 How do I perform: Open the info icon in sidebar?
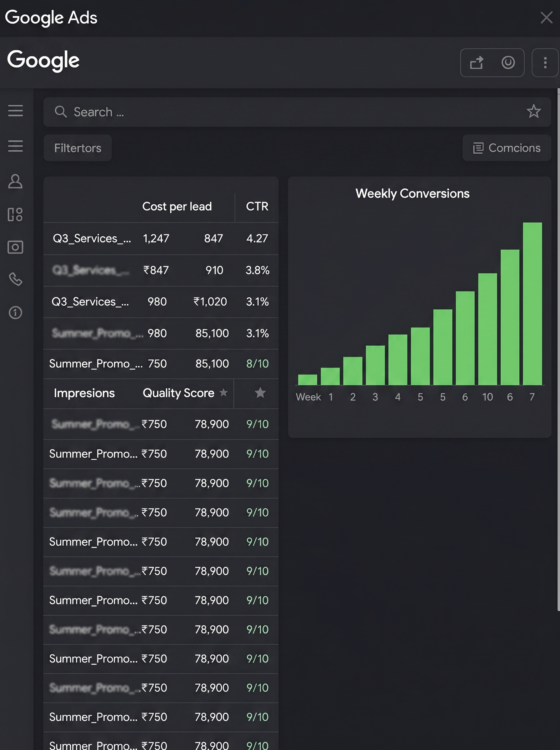coord(15,312)
